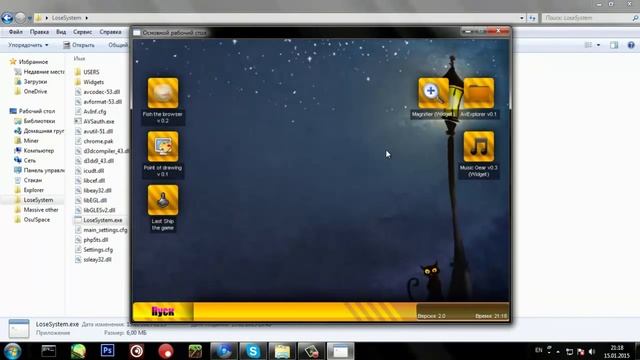
Task: Launch Point of drawing v0.1 app
Action: point(163,147)
